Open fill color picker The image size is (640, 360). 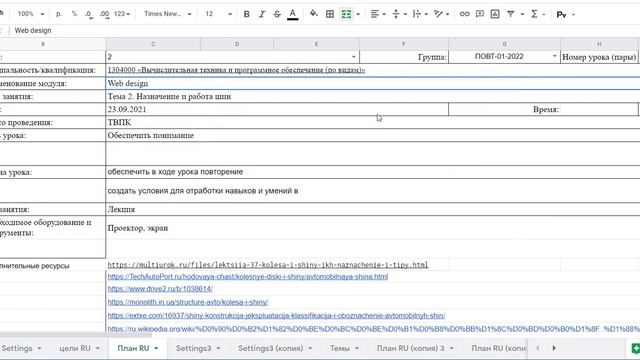[313, 14]
